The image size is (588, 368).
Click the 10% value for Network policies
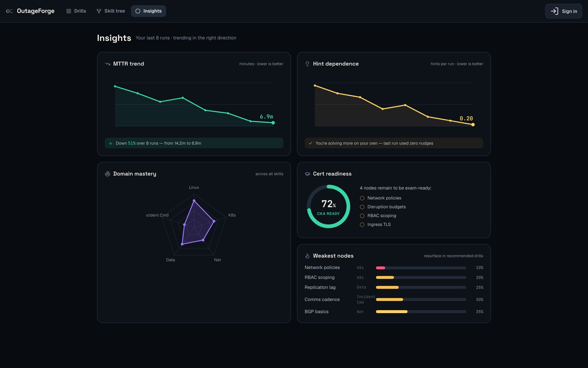point(480,268)
